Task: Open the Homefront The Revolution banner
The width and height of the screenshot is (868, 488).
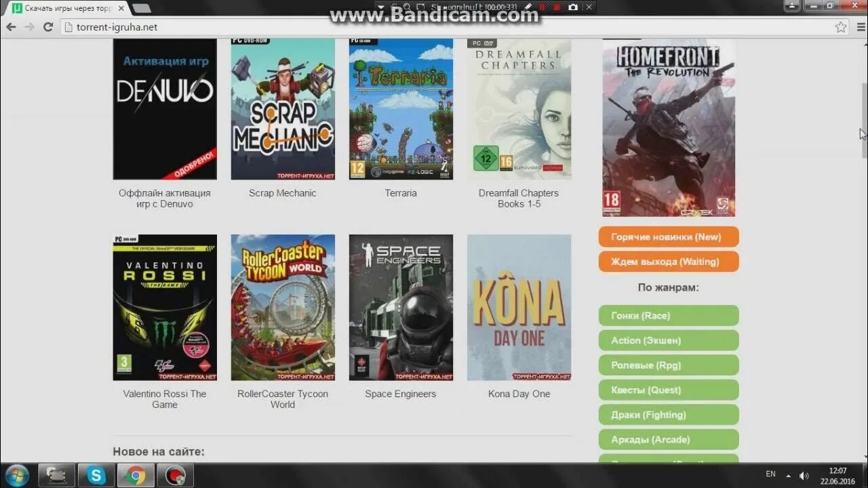Action: click(669, 127)
